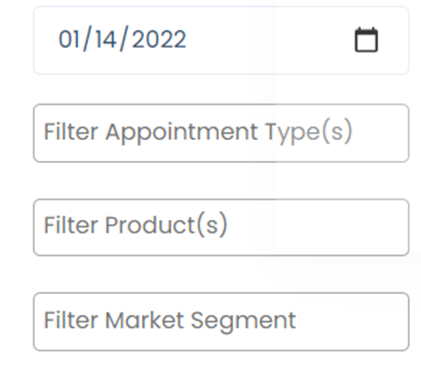Activate the date picker calendar button

pyautogui.click(x=366, y=40)
